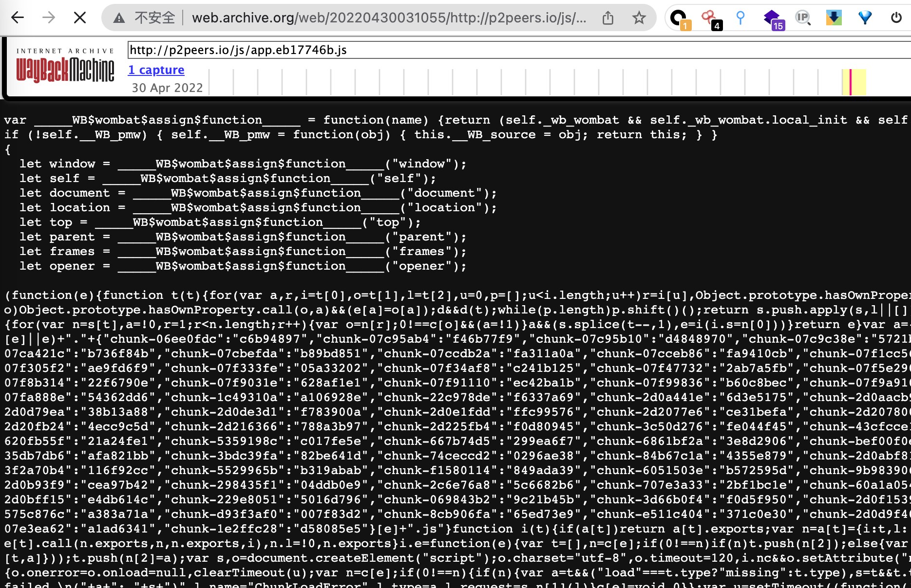
Task: Open extension with orange badge 1
Action: point(679,19)
